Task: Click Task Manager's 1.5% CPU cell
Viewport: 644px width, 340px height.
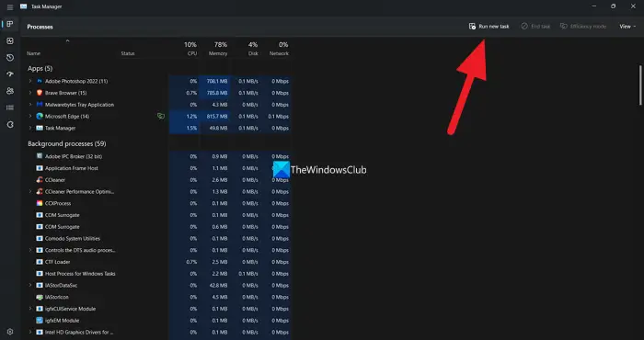Action: pos(191,128)
